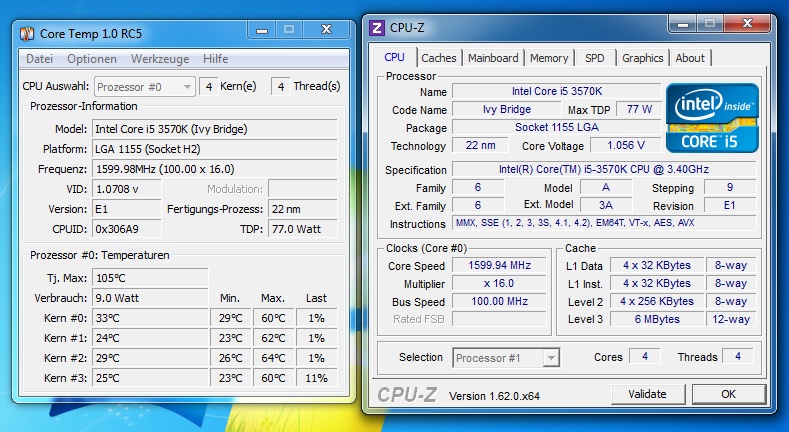
Task: Open the Prozessor #0 dropdown in Core Temp
Action: click(x=144, y=87)
